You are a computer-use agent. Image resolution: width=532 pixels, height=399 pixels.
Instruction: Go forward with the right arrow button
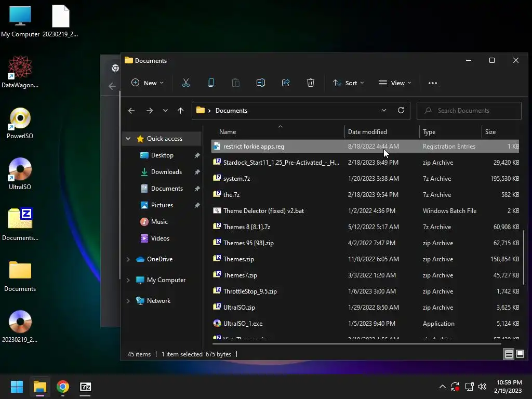point(149,111)
